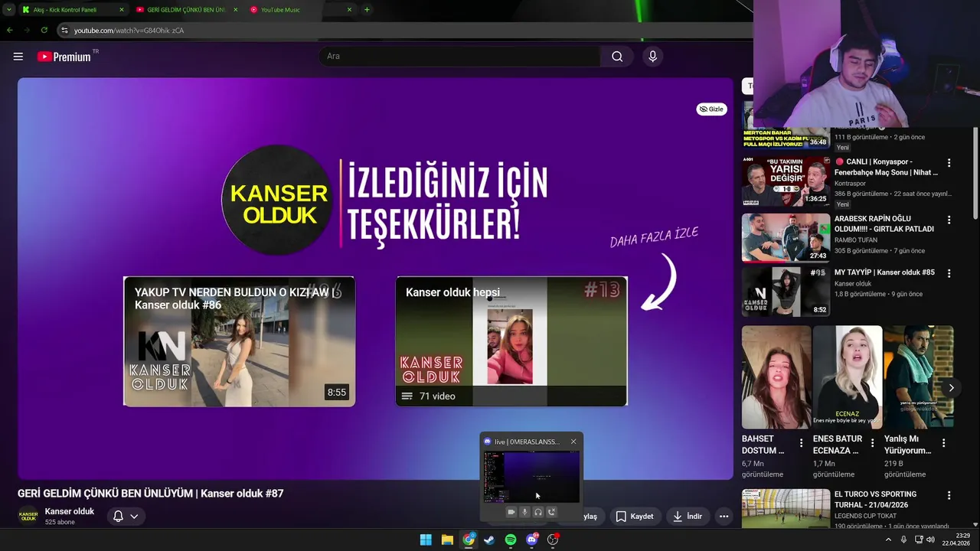
Task: Close the Kick Kontrol Paneli tab
Action: tap(121, 10)
